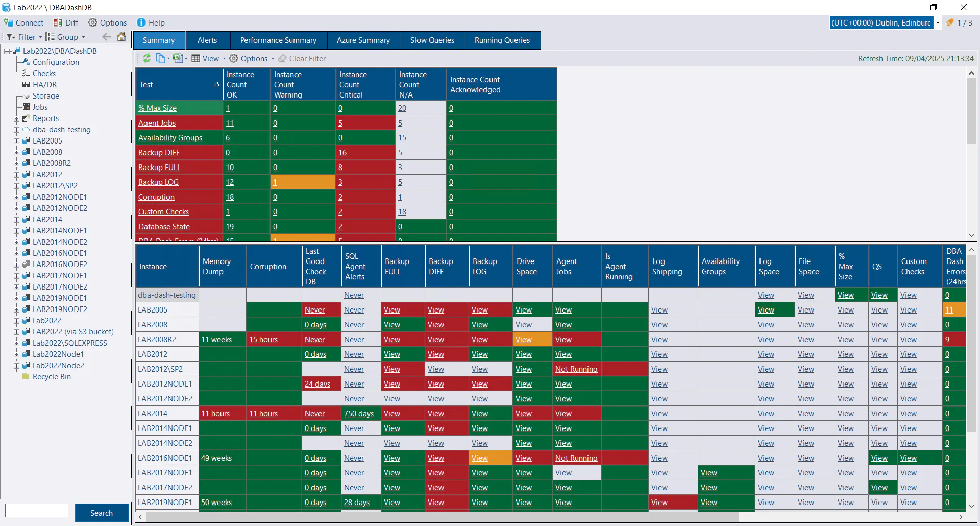Click the Options gear in the top menu
This screenshot has height=526, width=980.
click(93, 22)
